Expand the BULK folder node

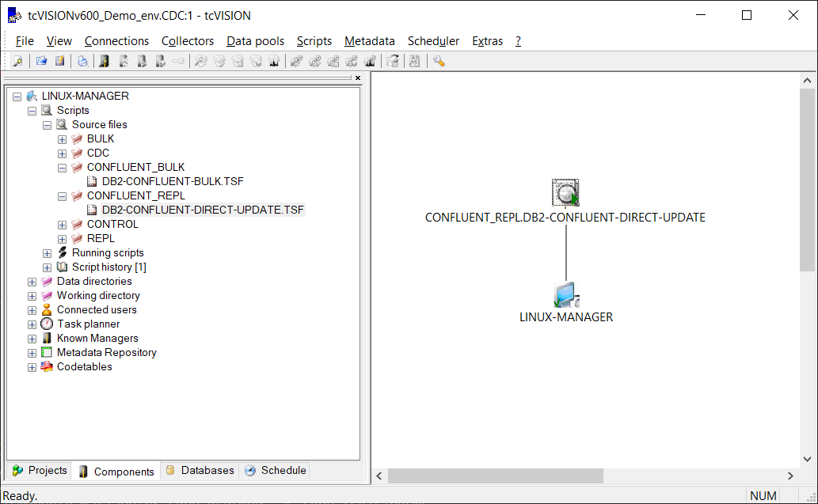(62, 139)
